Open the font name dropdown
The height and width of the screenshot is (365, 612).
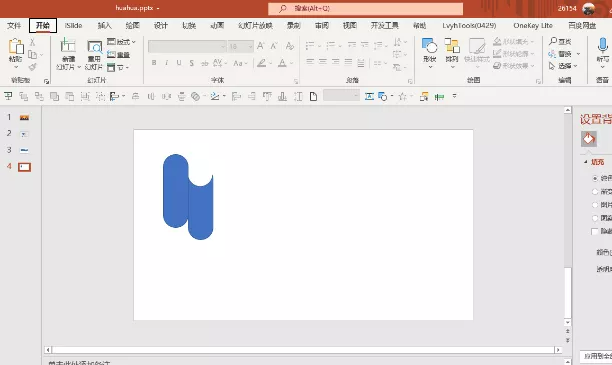tap(223, 46)
